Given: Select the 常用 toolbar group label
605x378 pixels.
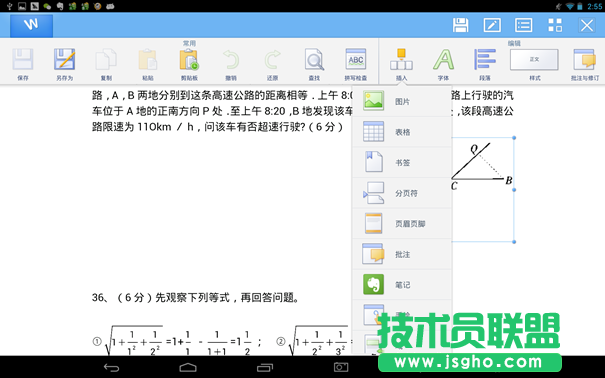Looking at the screenshot, I should point(189,43).
